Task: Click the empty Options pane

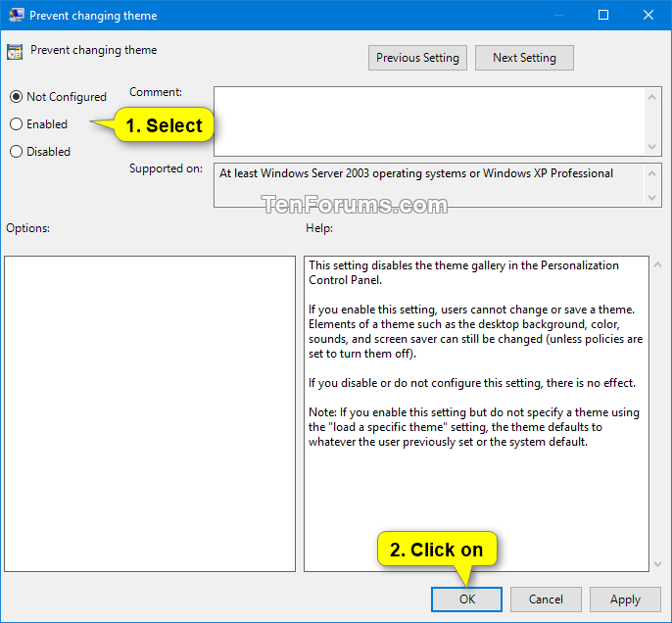Action: tap(150, 414)
